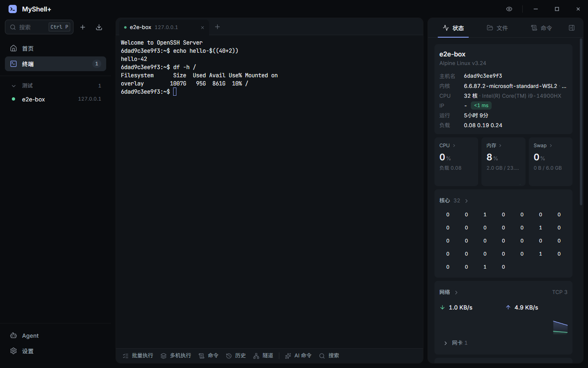
Task: Open the CPU usage card details
Action: (456, 162)
